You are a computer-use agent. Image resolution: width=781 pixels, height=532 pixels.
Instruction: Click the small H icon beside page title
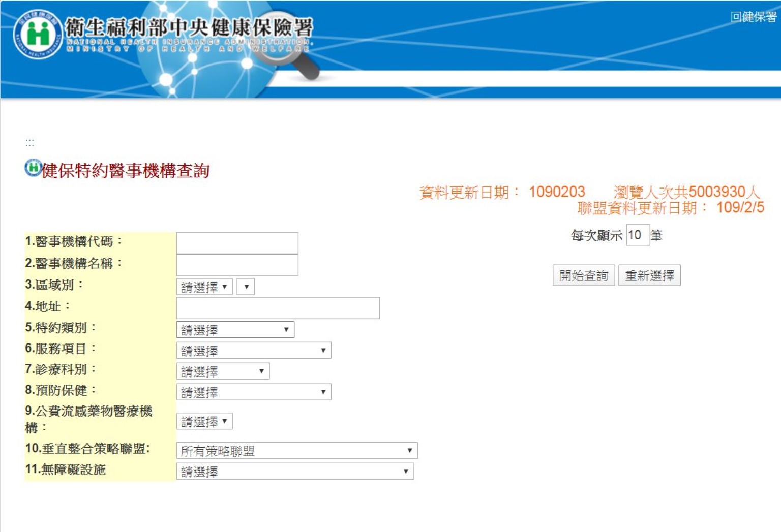pos(33,168)
